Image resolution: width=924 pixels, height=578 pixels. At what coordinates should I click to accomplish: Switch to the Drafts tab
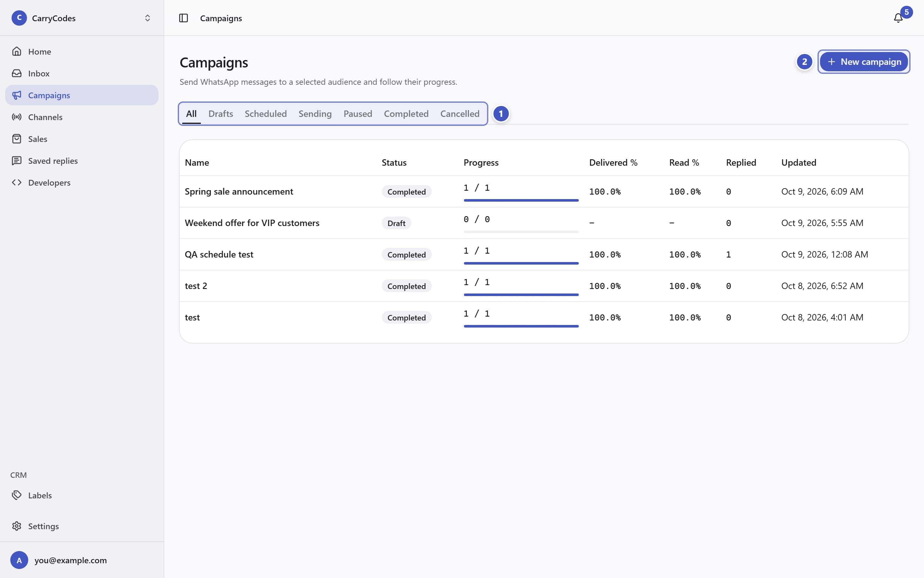pyautogui.click(x=221, y=114)
